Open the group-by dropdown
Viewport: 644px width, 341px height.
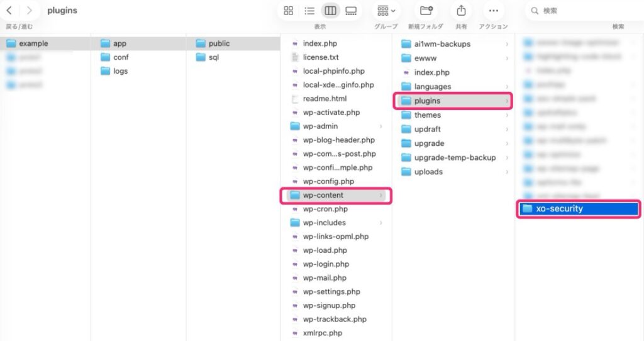(386, 11)
